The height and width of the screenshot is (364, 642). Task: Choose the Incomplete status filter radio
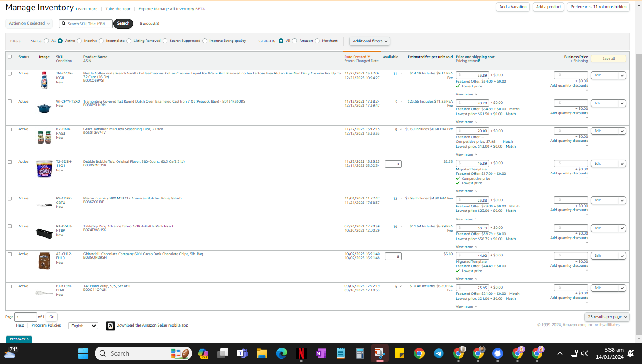coord(101,41)
